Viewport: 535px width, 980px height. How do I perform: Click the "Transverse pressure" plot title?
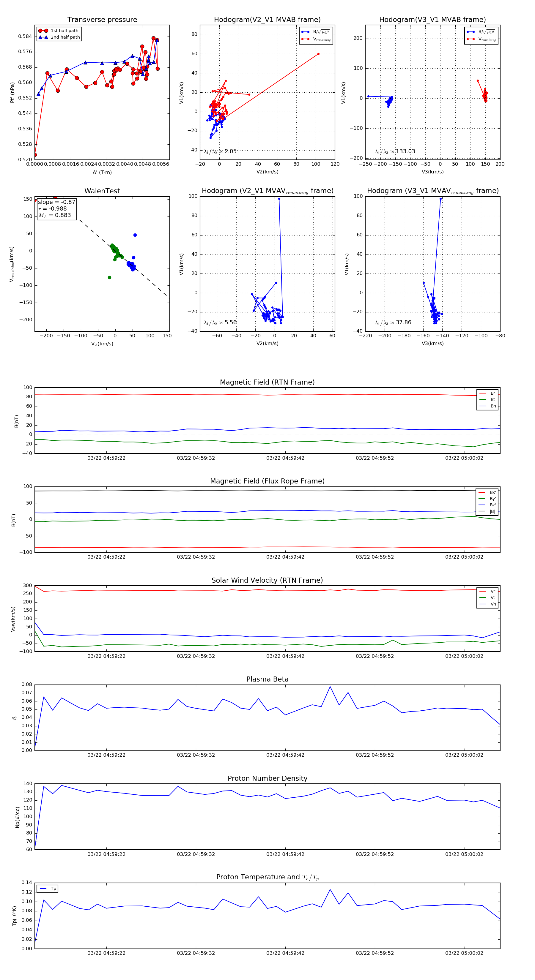102,20
